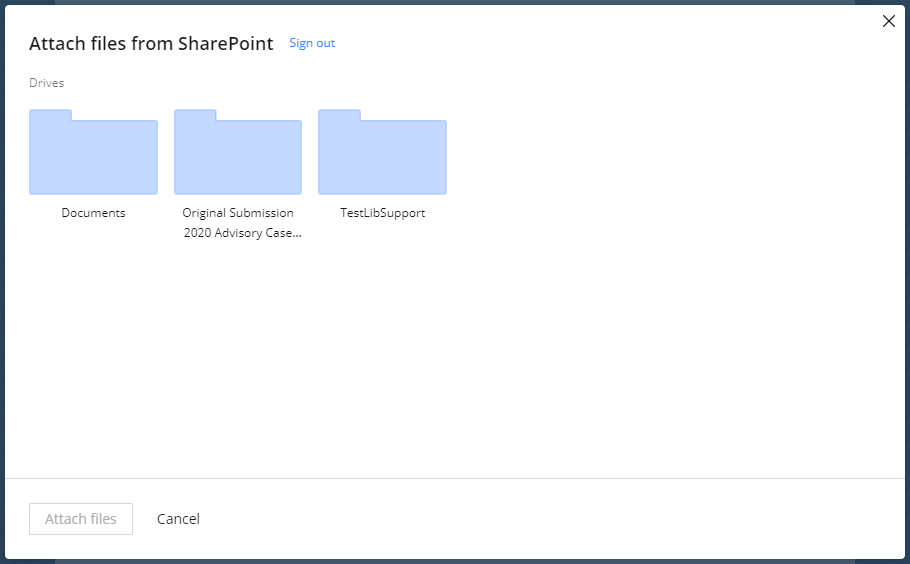This screenshot has height=564, width=910.
Task: Click the Documents folder name label
Action: click(93, 213)
